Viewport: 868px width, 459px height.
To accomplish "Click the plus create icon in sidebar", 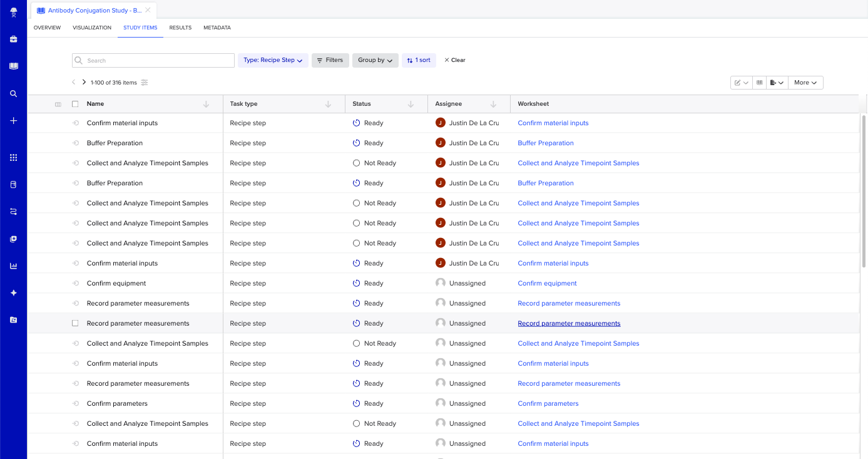I will [x=13, y=121].
